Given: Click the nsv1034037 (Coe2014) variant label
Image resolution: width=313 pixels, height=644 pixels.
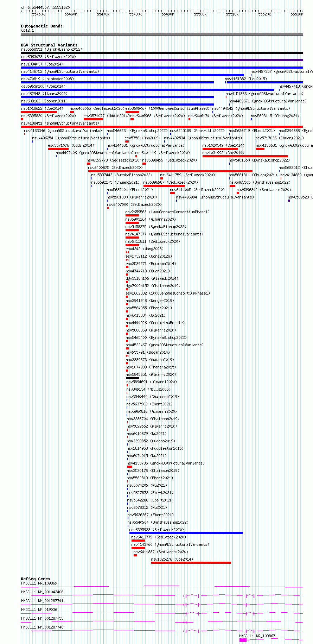Looking at the screenshot, I should [x=42, y=64].
